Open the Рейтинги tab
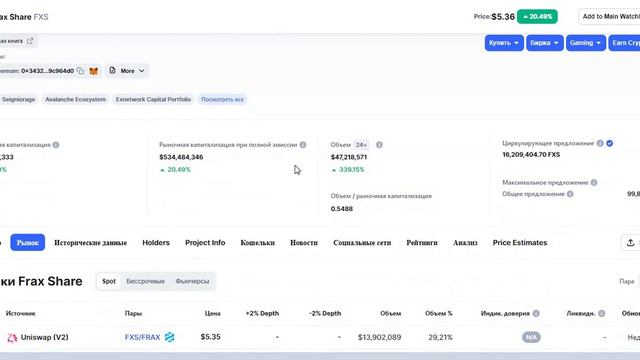Screen dimensions: 640x360 tap(422, 243)
